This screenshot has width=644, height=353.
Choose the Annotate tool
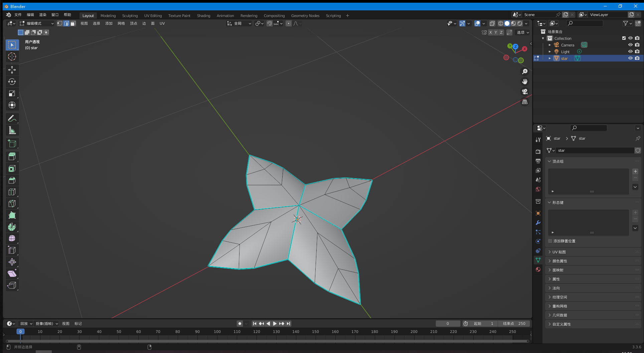coord(12,118)
